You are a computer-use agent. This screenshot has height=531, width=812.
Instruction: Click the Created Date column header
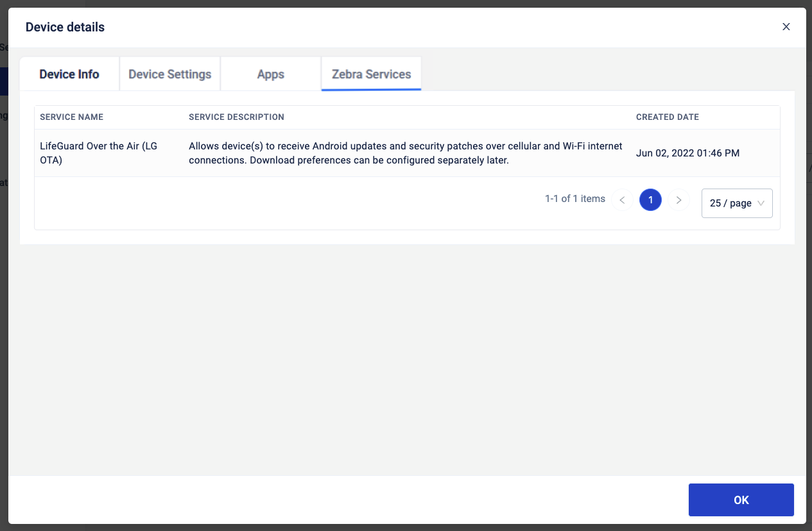[x=667, y=117]
